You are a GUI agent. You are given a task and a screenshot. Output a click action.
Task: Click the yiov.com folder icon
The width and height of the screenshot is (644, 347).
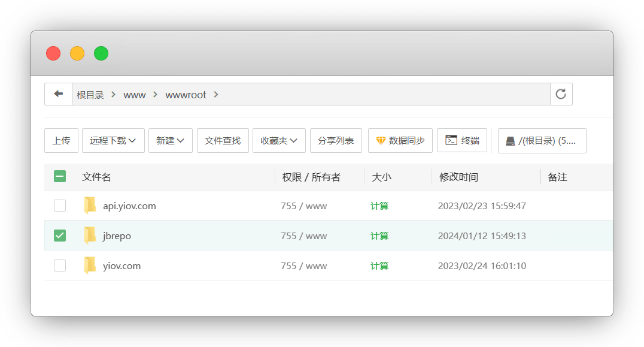tap(90, 265)
